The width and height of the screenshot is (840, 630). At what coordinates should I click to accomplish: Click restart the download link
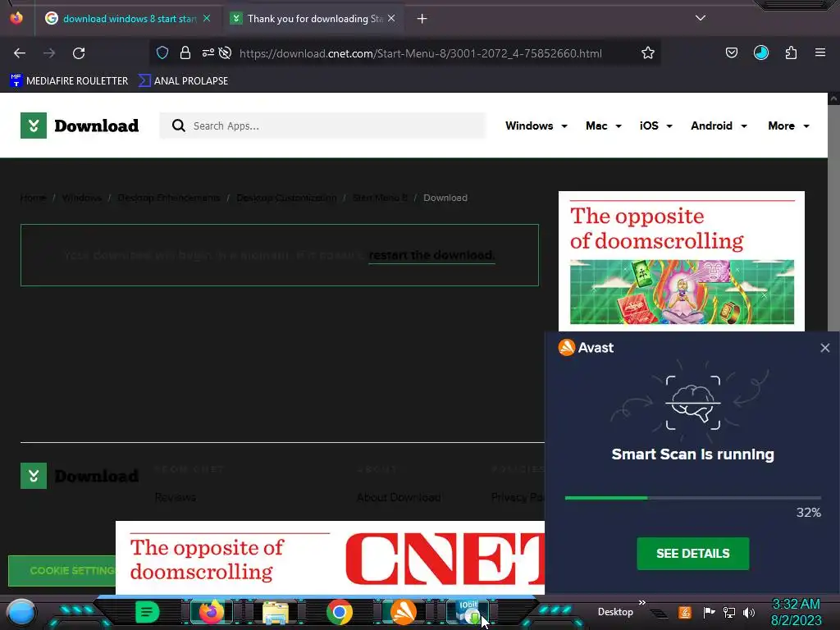[431, 255]
